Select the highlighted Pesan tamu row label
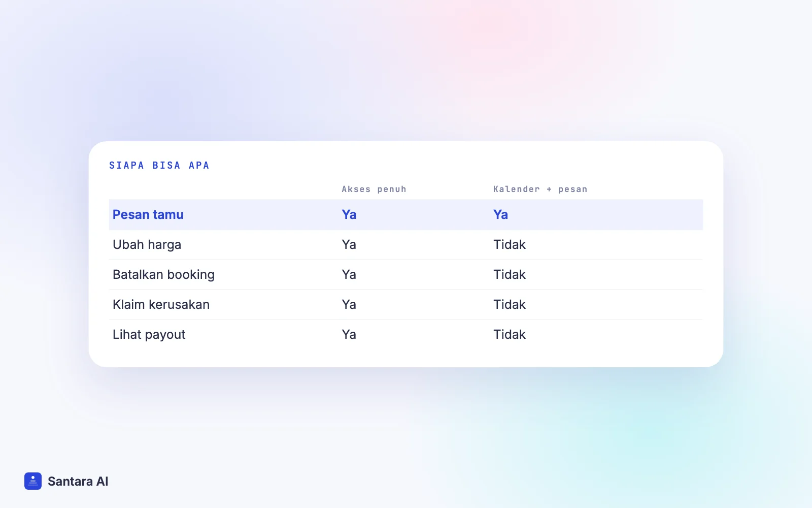 pyautogui.click(x=148, y=214)
